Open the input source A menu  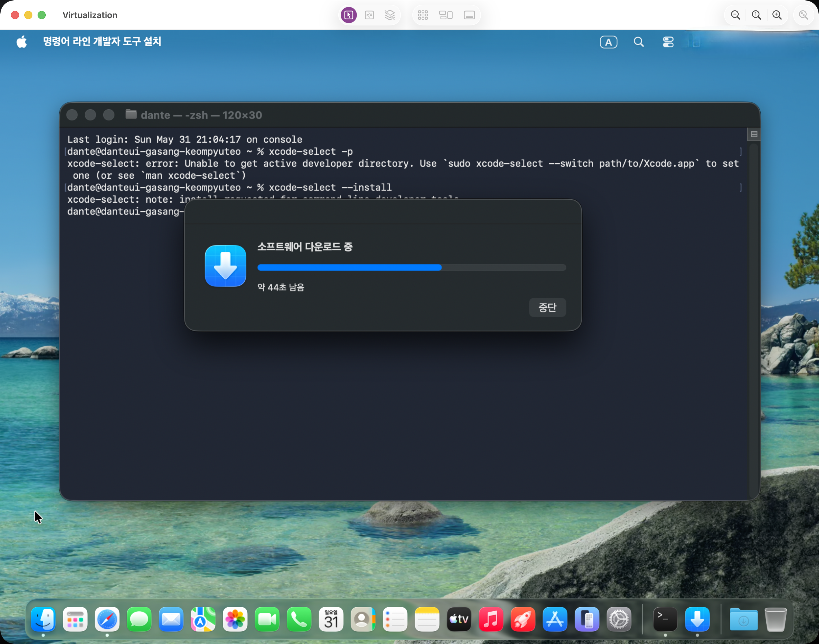click(x=608, y=42)
